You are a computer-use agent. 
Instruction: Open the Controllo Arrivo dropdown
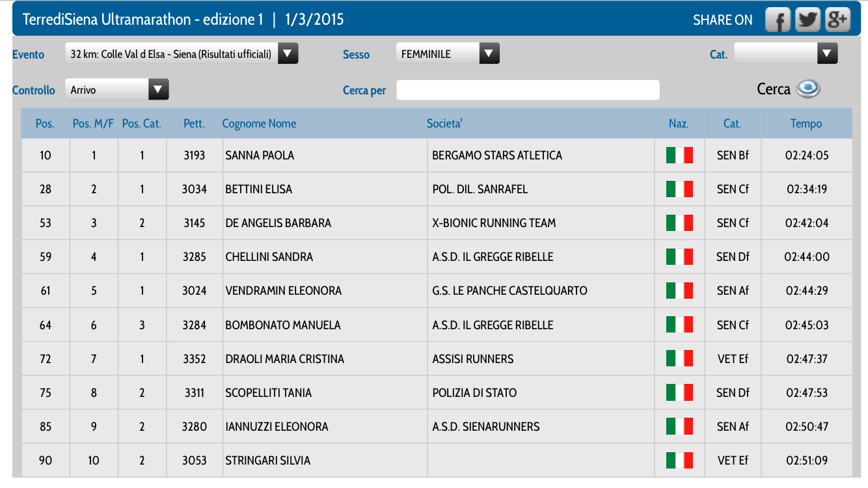pyautogui.click(x=117, y=90)
